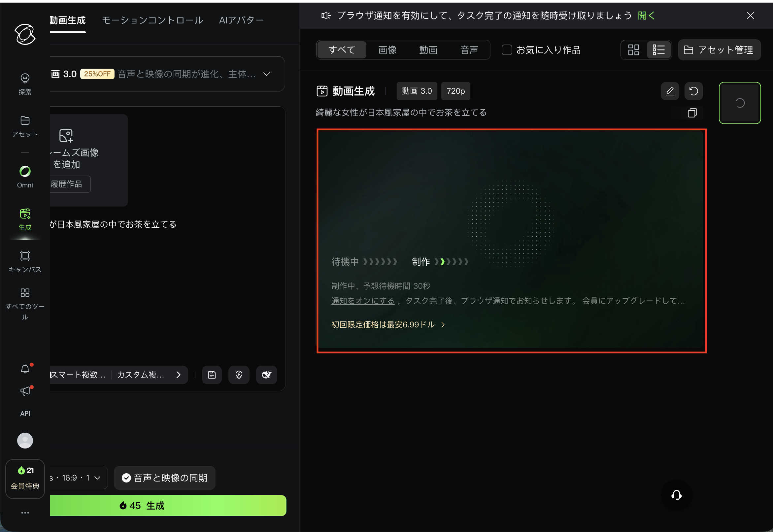Expand the スマート複数 shots chevron

coord(178,375)
